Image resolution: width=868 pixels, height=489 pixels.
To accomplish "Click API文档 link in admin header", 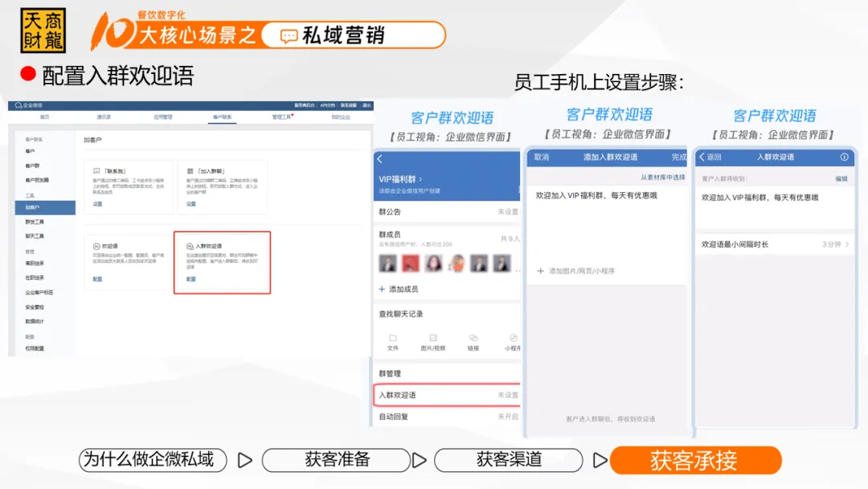I will 327,105.
